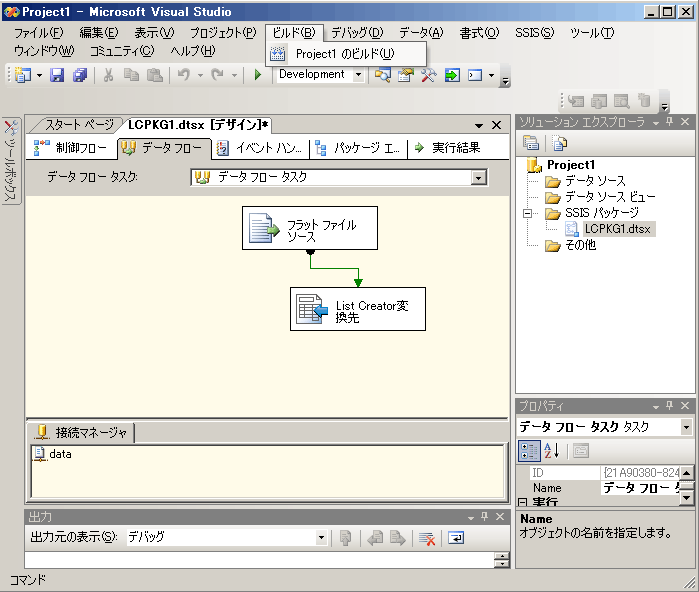Image resolution: width=699 pixels, height=592 pixels.
Task: Open the パッケージ エクスプローラ tab
Action: point(358,148)
